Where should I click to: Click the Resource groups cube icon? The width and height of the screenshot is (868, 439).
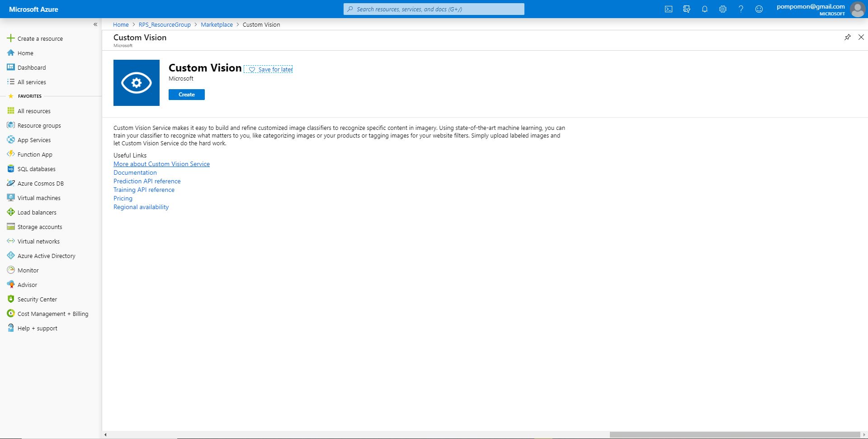(x=11, y=125)
